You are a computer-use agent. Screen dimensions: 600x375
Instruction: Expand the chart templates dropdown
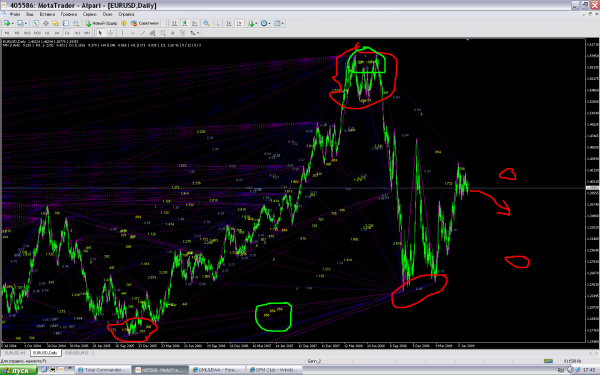[x=282, y=23]
